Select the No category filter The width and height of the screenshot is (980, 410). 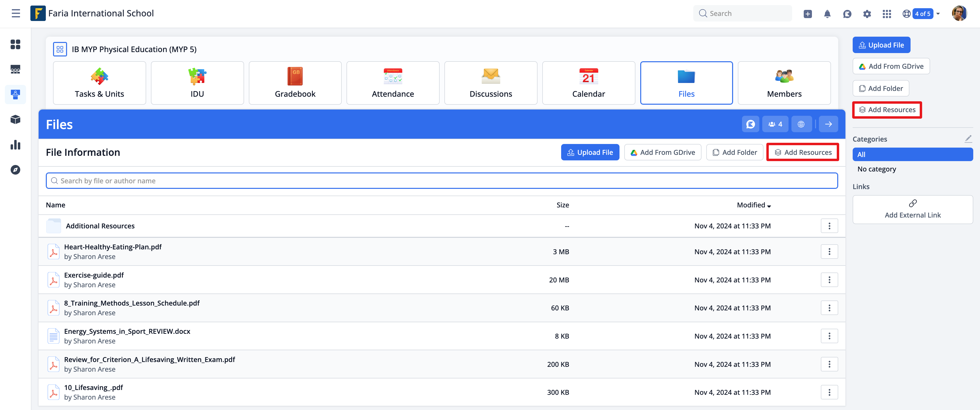coord(877,169)
